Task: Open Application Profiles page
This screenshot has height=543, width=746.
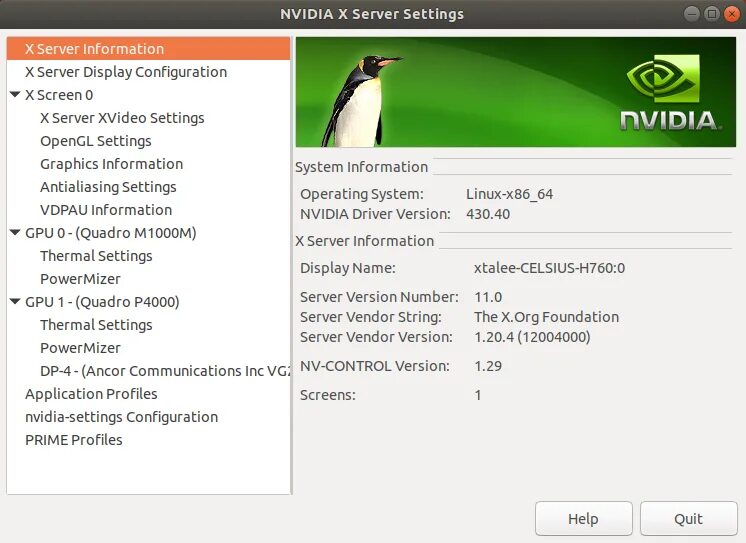Action: coord(91,394)
